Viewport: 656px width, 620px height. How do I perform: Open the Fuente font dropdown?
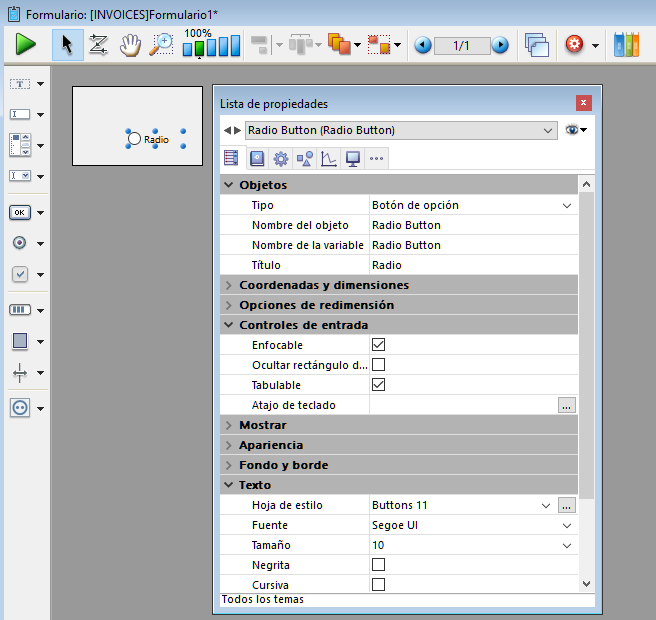point(567,525)
